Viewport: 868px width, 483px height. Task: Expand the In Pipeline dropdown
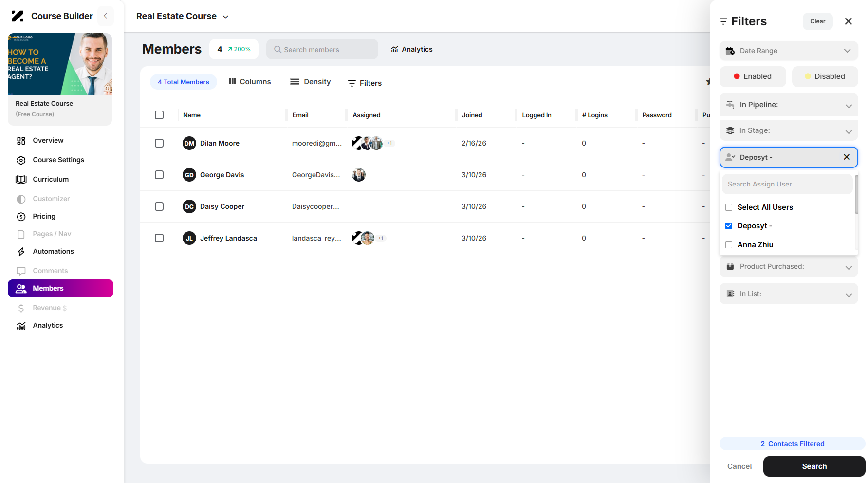[x=789, y=105]
